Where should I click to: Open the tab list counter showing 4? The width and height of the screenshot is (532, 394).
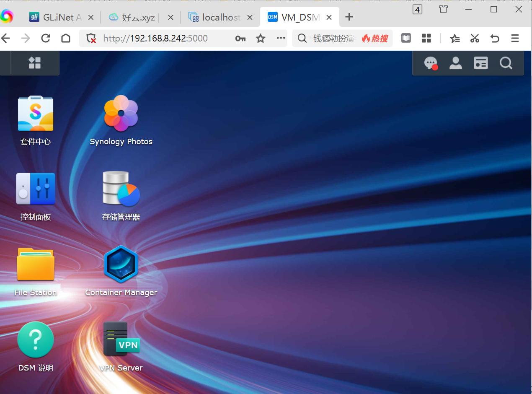pos(417,9)
